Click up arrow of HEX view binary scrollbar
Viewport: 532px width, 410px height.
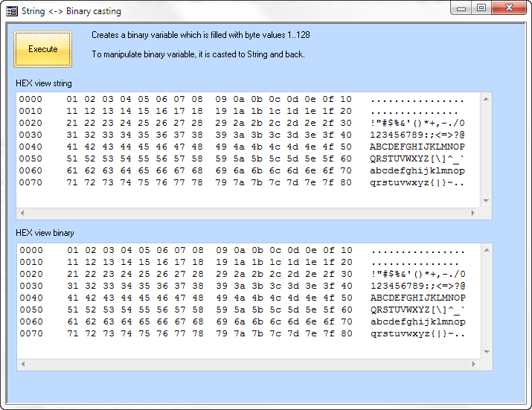point(487,250)
